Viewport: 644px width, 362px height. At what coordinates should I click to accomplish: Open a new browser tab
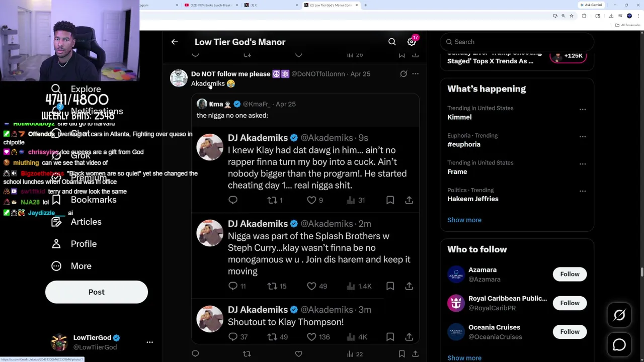[x=366, y=5]
